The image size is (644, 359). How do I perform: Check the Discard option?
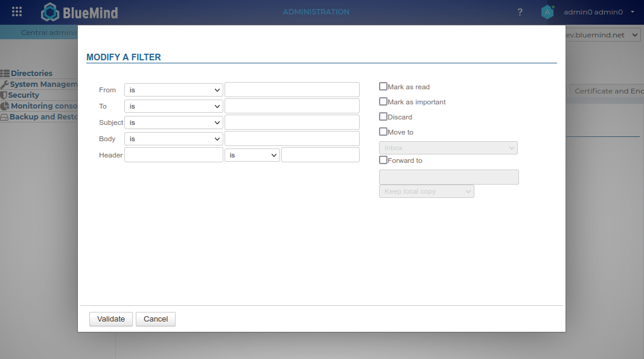pyautogui.click(x=383, y=116)
